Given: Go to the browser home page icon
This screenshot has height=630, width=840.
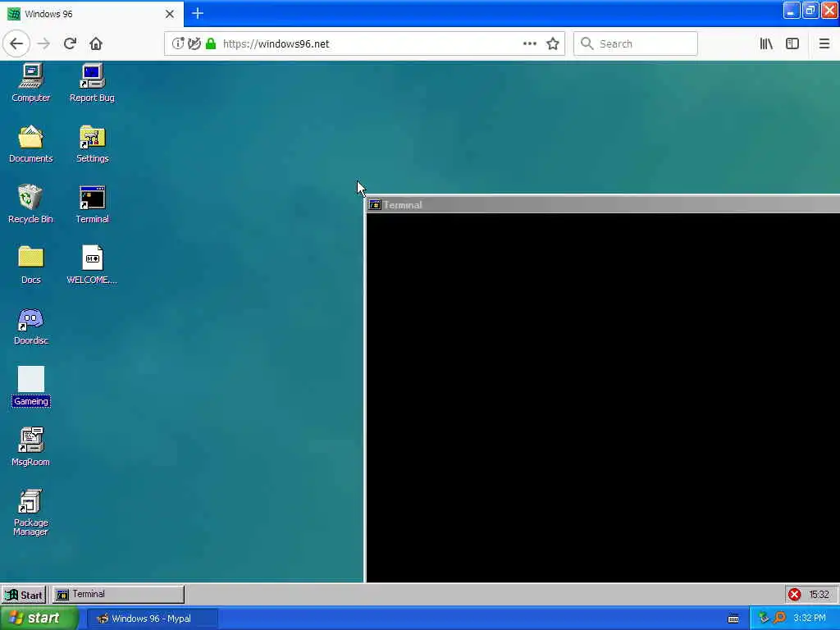Looking at the screenshot, I should (x=96, y=43).
